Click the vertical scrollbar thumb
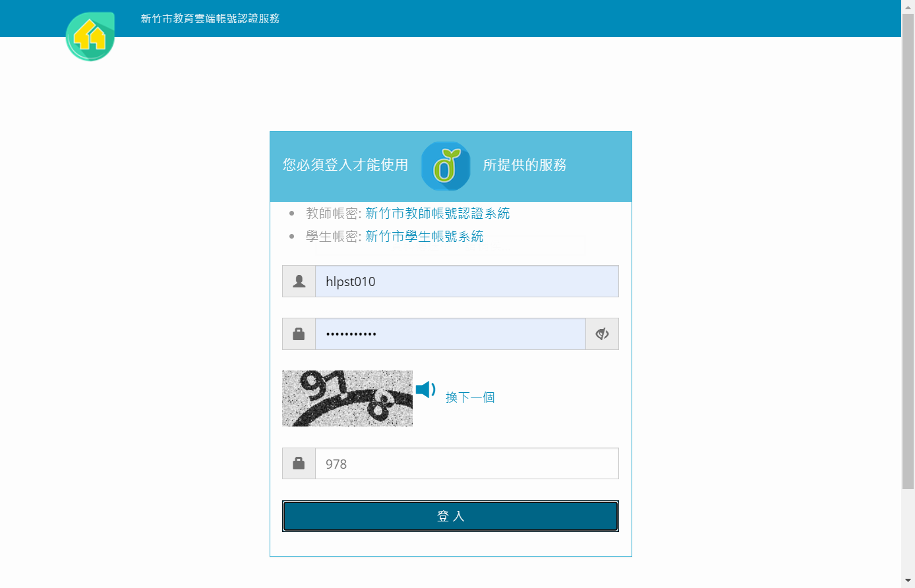Viewport: 915px width, 588px height. [x=908, y=250]
